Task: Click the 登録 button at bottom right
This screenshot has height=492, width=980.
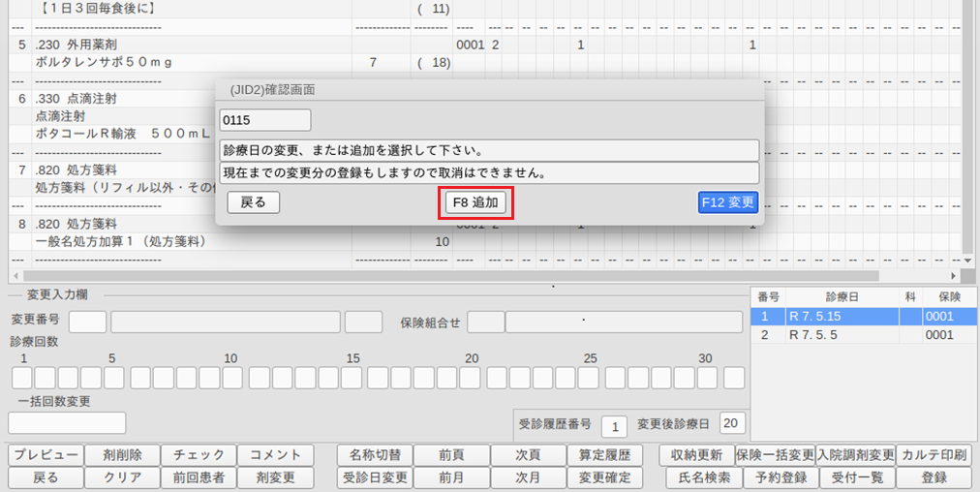Action: click(x=934, y=477)
